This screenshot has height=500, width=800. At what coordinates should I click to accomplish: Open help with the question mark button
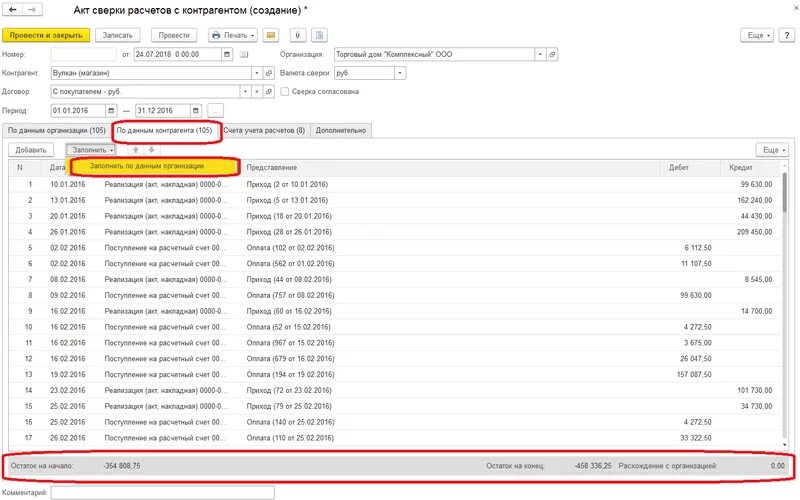786,35
